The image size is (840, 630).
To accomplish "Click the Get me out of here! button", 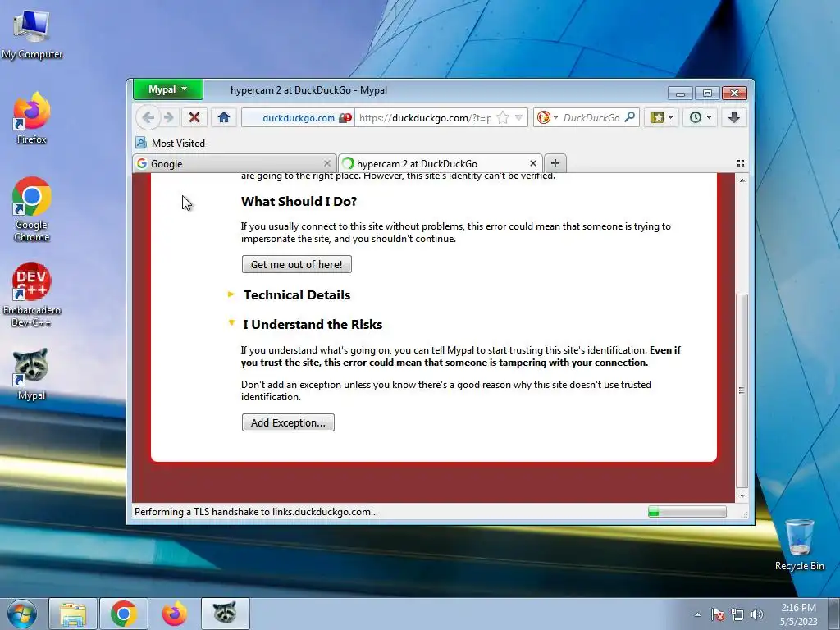I will tap(297, 264).
